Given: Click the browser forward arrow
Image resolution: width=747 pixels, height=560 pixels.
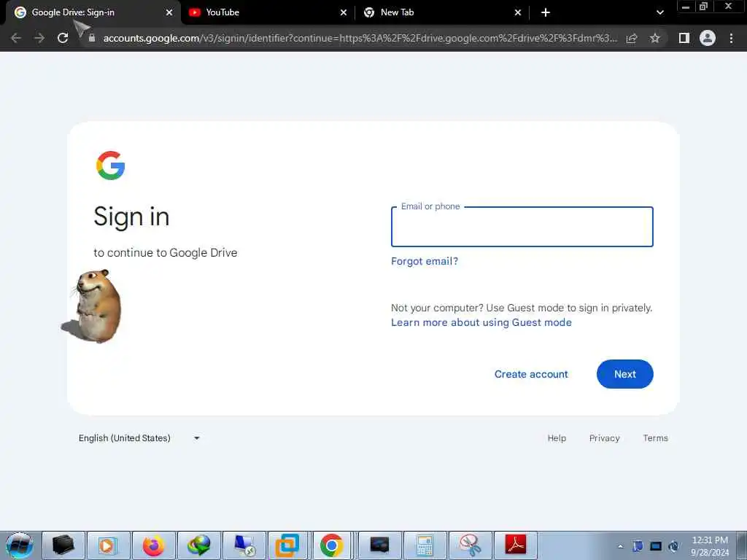Looking at the screenshot, I should (x=39, y=38).
